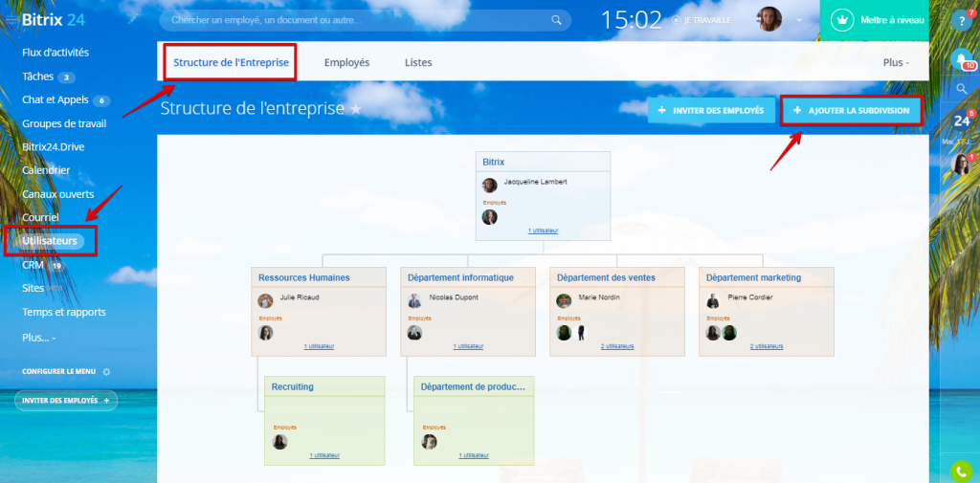This screenshot has width=980, height=483.
Task: Open Département marketing department
Action: pos(754,277)
